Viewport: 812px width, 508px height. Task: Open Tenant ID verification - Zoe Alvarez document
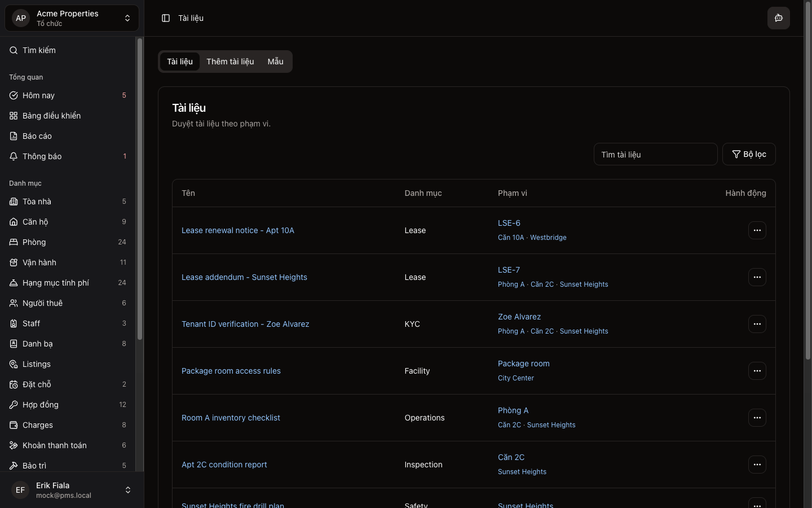[x=245, y=324]
